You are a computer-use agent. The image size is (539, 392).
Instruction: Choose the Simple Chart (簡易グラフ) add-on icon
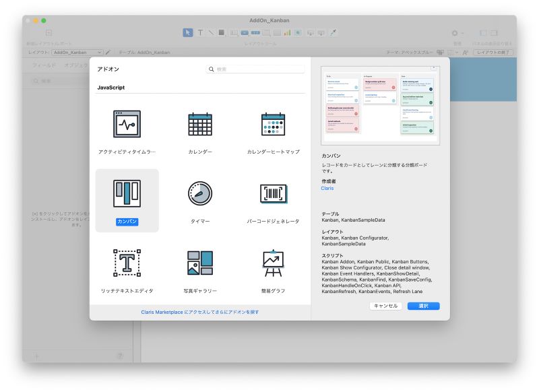click(273, 263)
